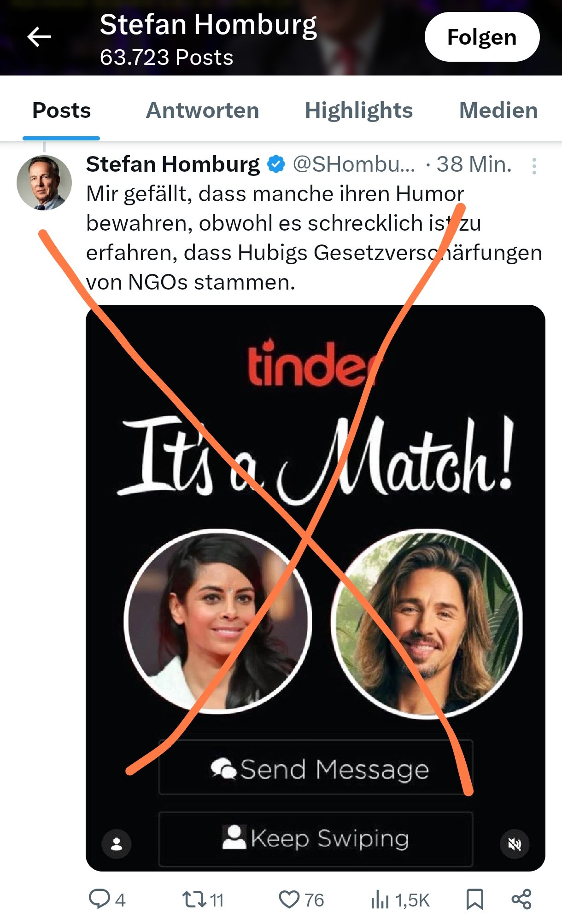Switch to the Highlights tab
Viewport: 562px width, 924px height.
tap(359, 110)
